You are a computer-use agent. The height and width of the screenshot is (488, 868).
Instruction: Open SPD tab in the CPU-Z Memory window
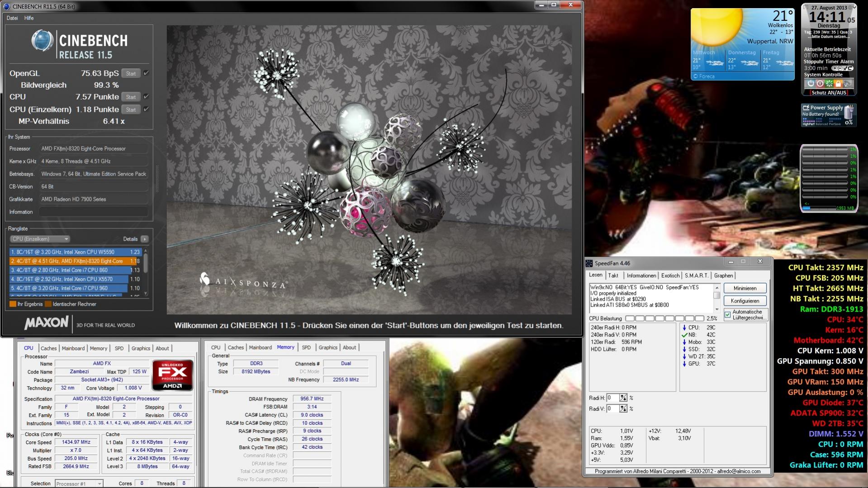click(306, 347)
